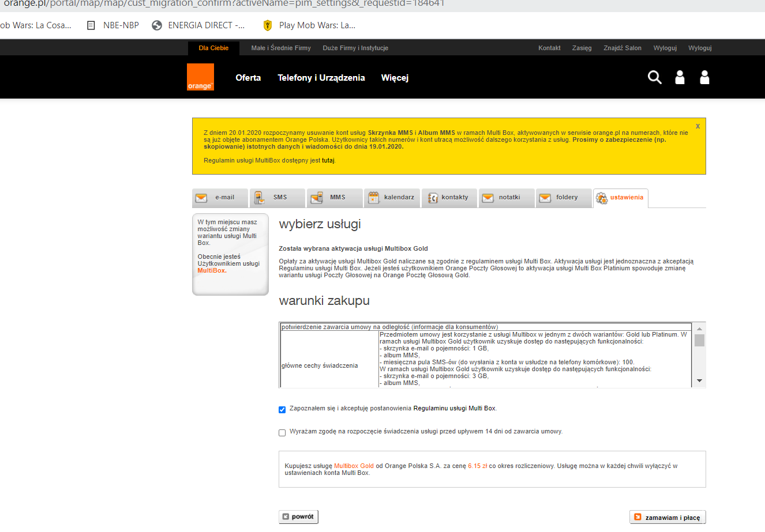Click the Orange logo in header
This screenshot has width=765, height=532.
[x=200, y=77]
